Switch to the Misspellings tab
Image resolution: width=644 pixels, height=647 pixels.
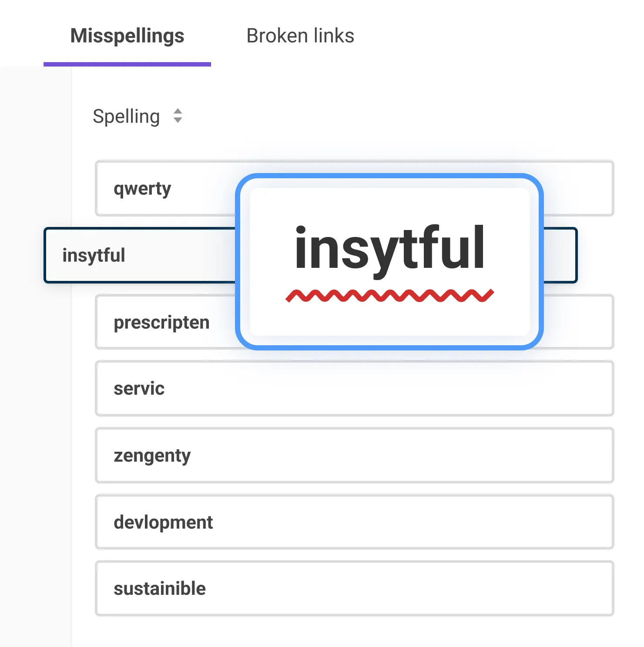(127, 36)
